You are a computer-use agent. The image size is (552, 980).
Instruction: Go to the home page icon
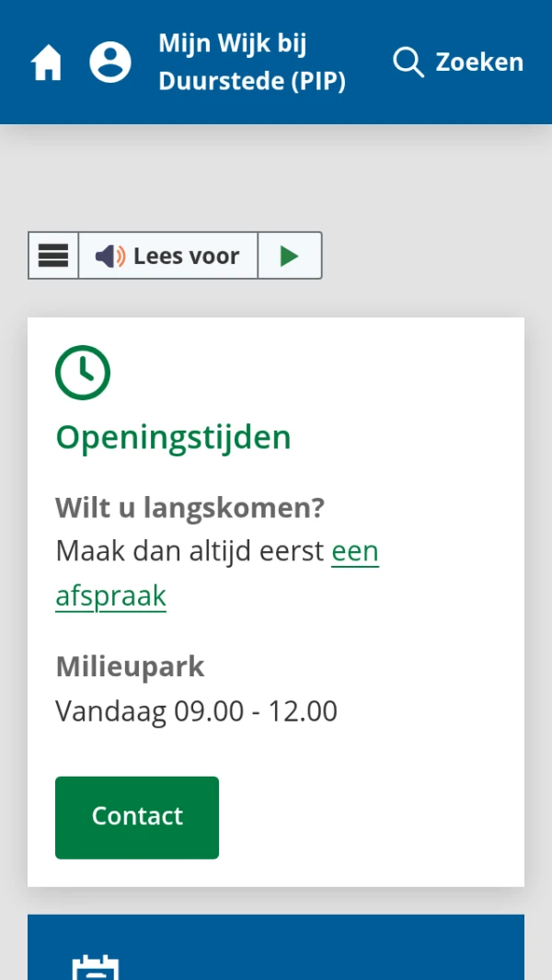pyautogui.click(x=47, y=63)
